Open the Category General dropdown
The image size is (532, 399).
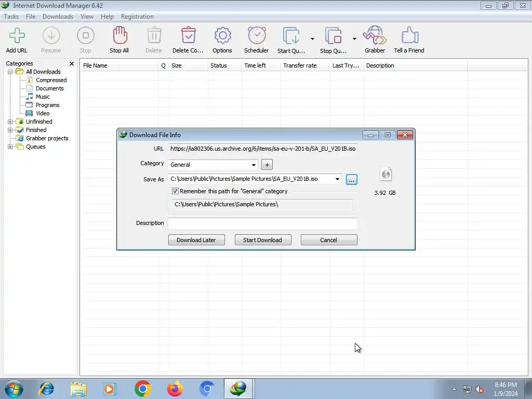click(x=254, y=165)
